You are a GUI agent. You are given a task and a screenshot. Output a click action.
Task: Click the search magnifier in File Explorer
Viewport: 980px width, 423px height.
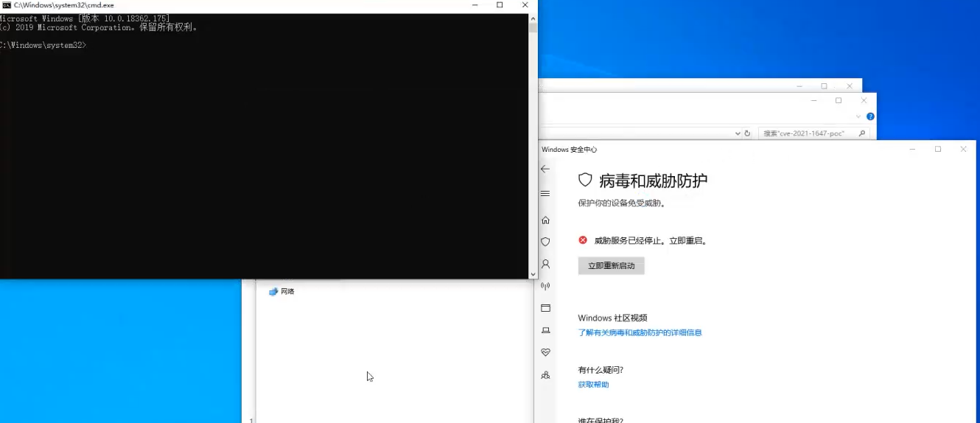863,133
